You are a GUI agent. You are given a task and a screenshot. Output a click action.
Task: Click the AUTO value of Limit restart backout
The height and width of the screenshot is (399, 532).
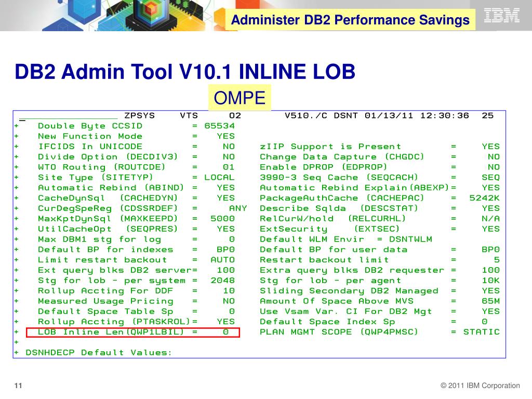click(x=222, y=260)
